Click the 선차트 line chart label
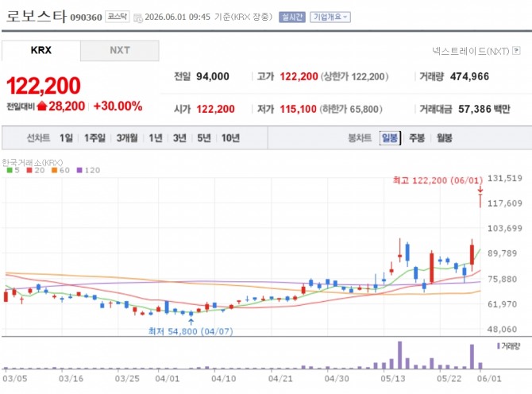The width and height of the screenshot is (532, 394). 38,137
